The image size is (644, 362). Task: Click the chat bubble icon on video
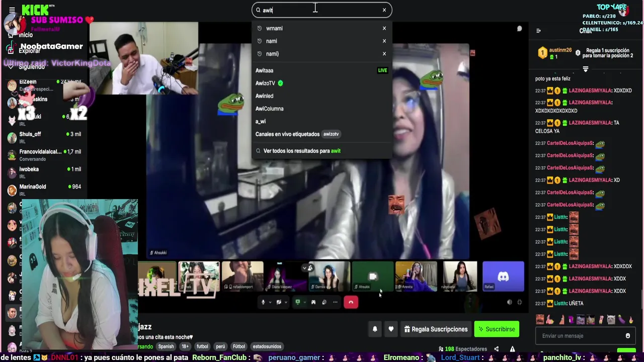tap(519, 29)
